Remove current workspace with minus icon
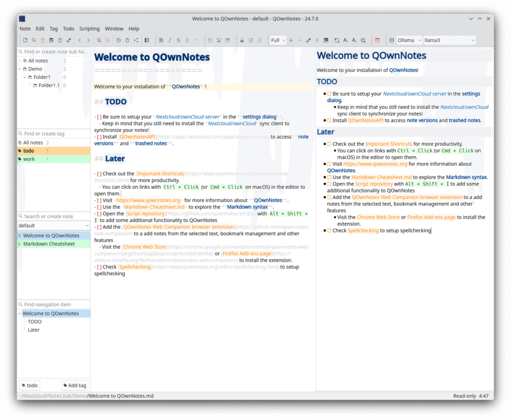Image resolution: width=511 pixels, height=420 pixels. point(300,40)
